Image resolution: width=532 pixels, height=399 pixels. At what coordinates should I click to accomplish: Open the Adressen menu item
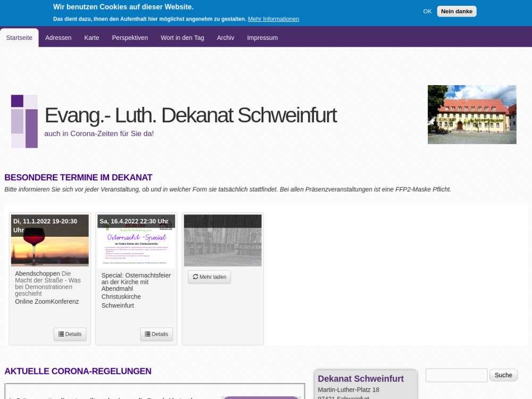59,38
